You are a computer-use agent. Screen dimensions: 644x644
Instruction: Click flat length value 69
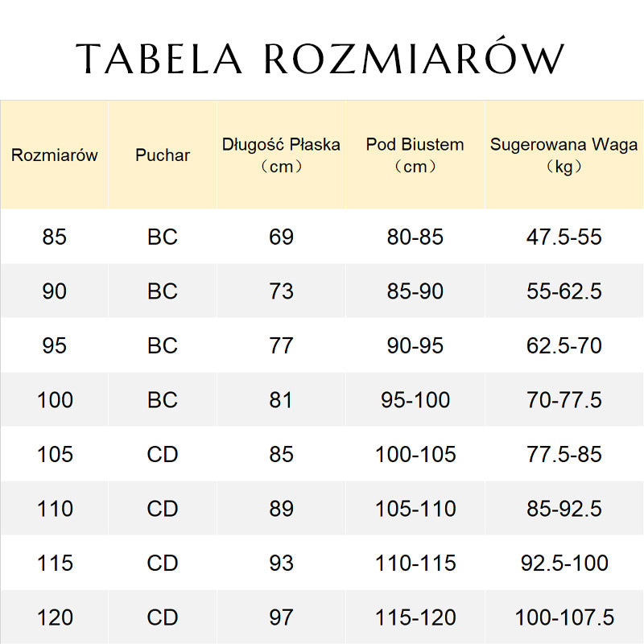pyautogui.click(x=281, y=237)
